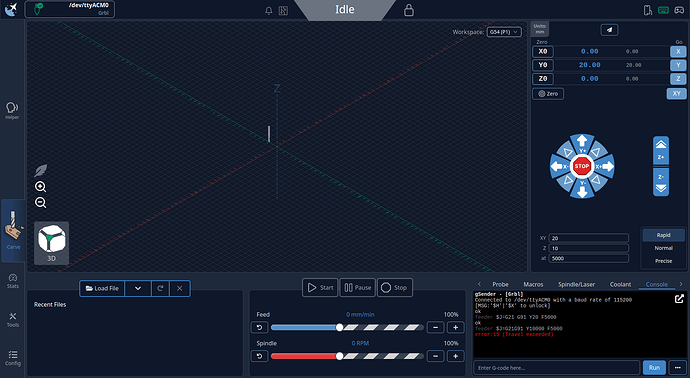The image size is (690, 378).
Task: Zoom in the visualizer with magnifier plus
Action: 40,187
